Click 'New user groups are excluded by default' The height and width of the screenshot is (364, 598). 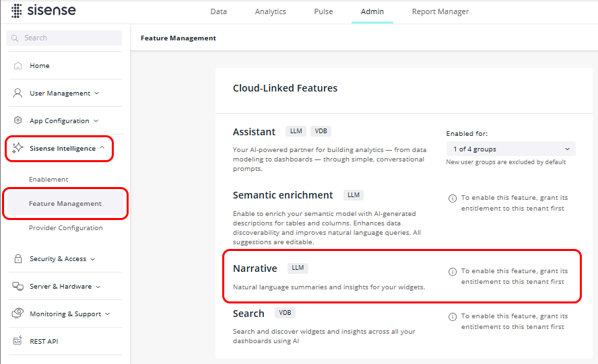click(x=506, y=162)
